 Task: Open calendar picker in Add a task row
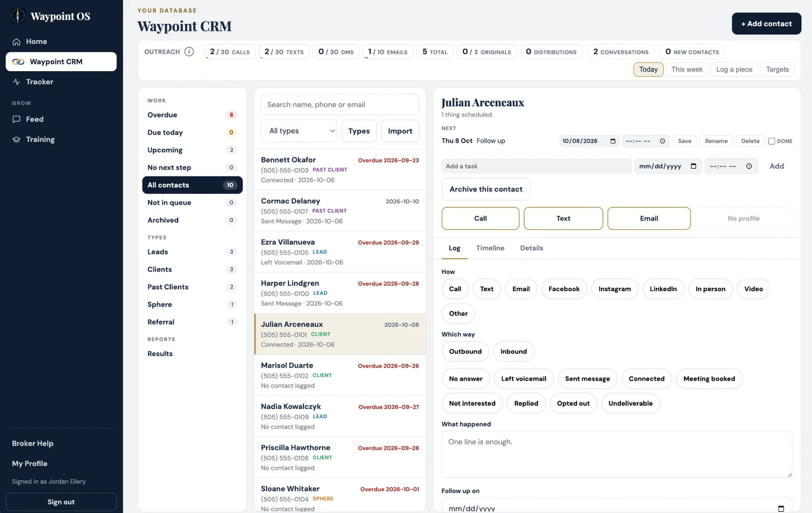coord(693,166)
